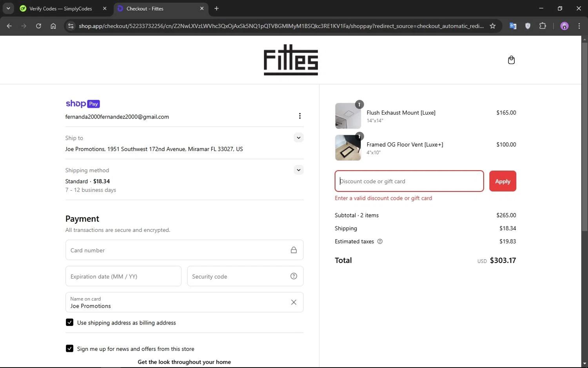Click the scrollbar down arrow
588x368 pixels.
click(x=584, y=364)
